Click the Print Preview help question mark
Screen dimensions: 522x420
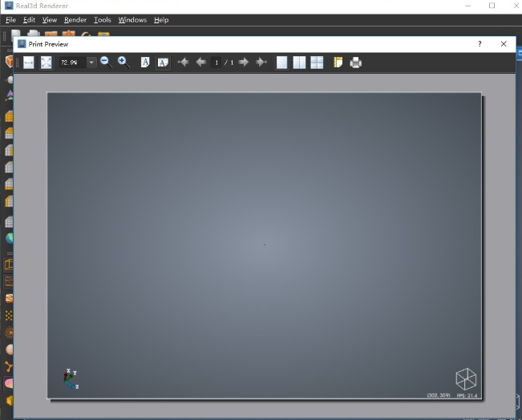click(x=480, y=44)
